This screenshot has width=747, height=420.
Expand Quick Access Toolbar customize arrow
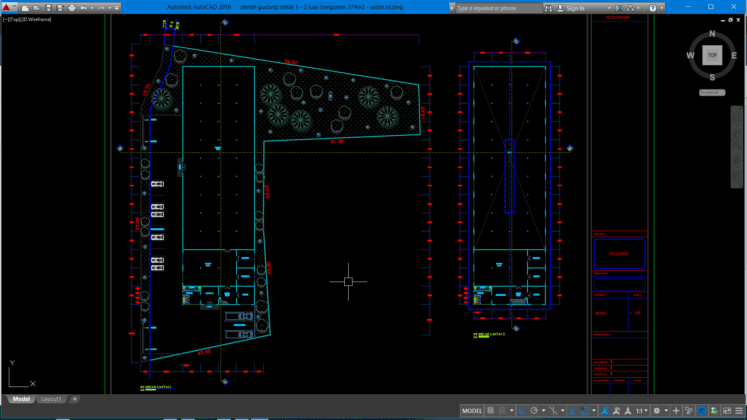coord(116,7)
